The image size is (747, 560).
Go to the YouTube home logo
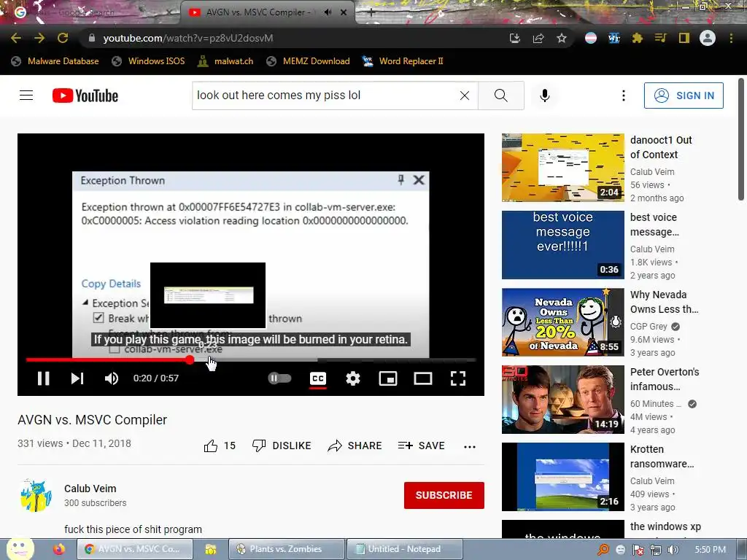pos(85,96)
